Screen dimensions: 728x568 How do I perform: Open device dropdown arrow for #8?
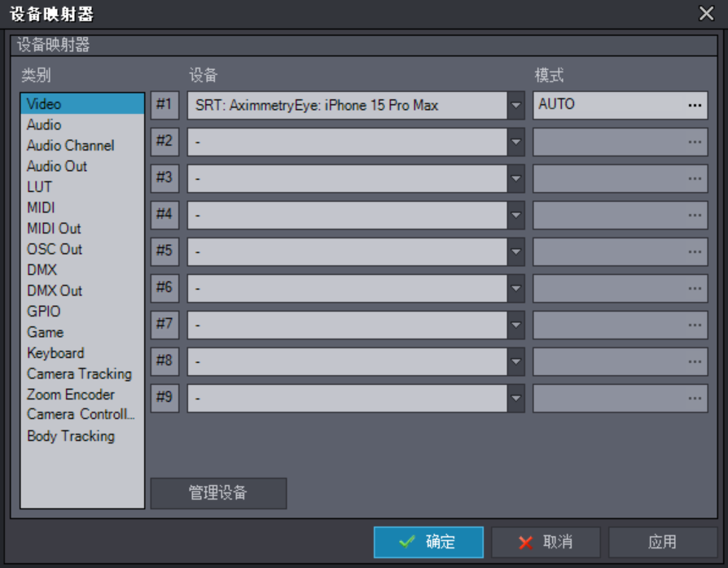click(x=515, y=362)
